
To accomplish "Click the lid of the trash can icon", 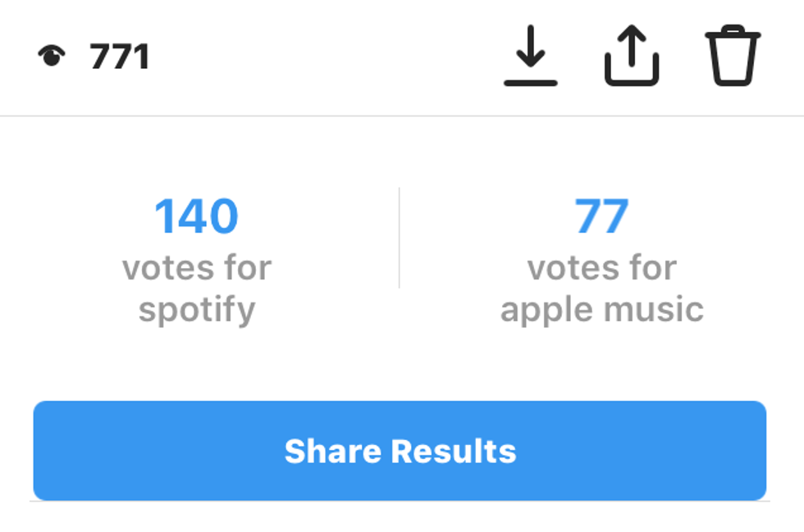I will [x=733, y=34].
